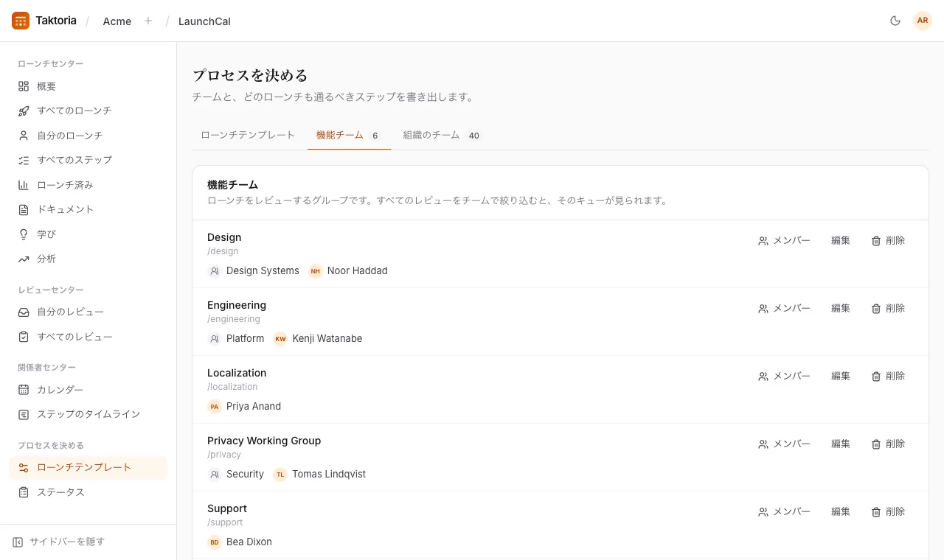Go to すべてのローンチ

tap(88, 111)
